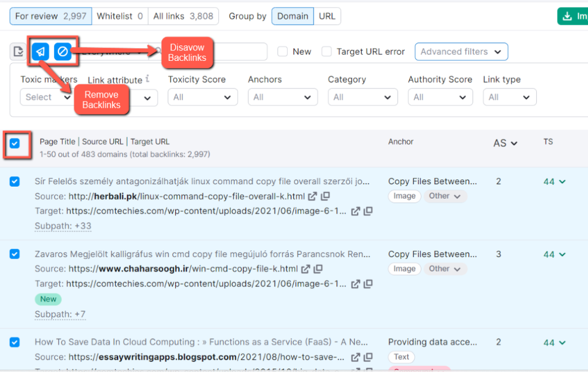The image size is (588, 372).
Task: Click the Disavow Backlinks paper plane icon
Action: click(39, 52)
